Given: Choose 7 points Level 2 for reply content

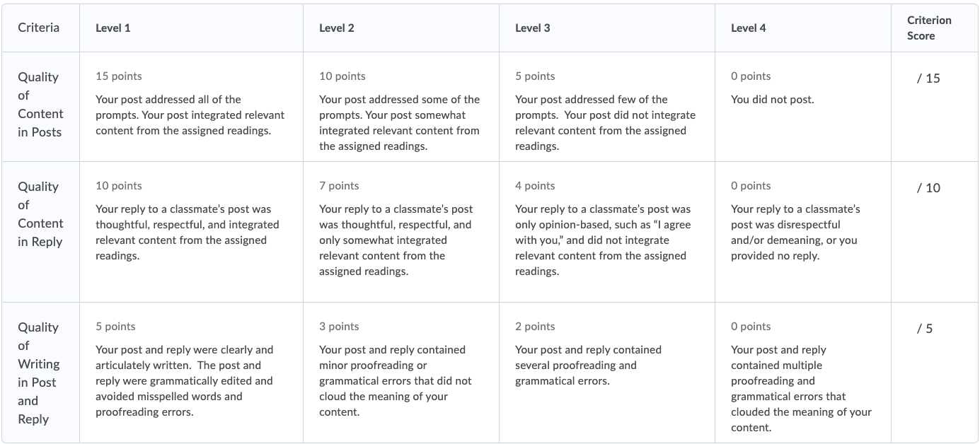Looking at the screenshot, I should coord(401,232).
